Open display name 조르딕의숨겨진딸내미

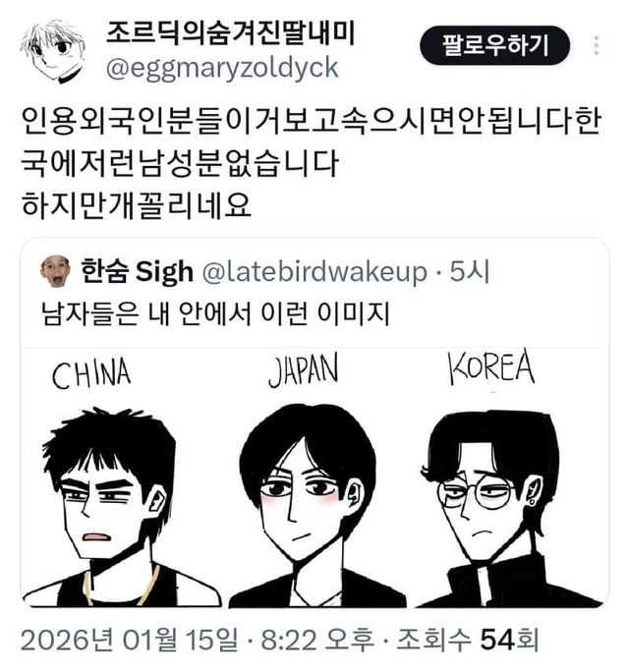coord(230,33)
